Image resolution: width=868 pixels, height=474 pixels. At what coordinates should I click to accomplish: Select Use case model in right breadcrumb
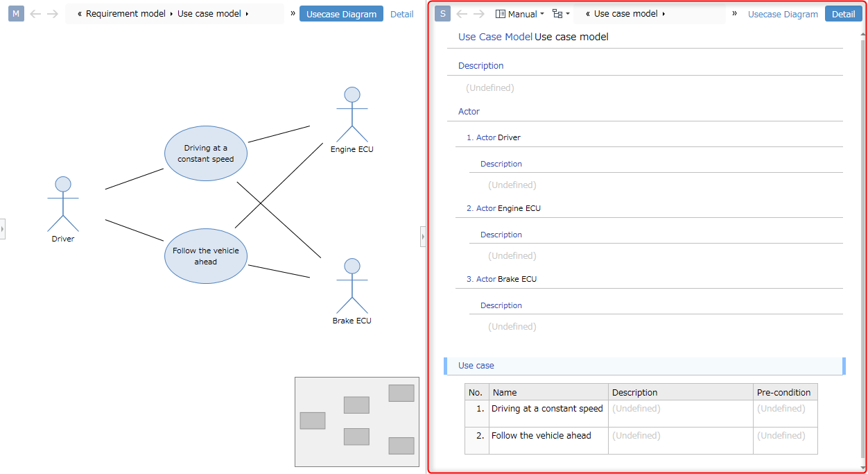626,14
